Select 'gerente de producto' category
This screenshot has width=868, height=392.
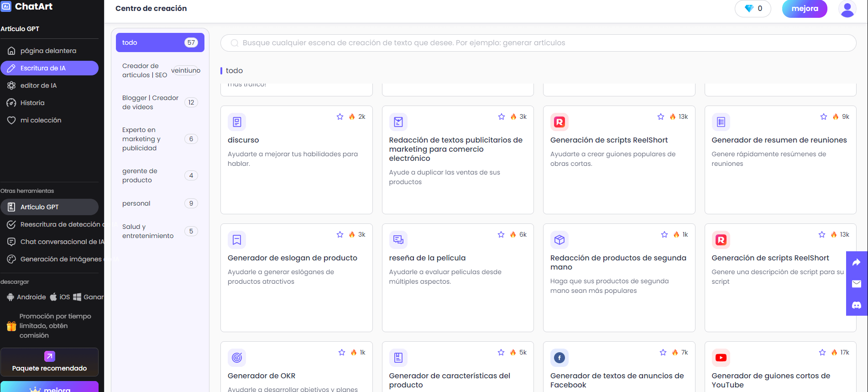[160, 175]
